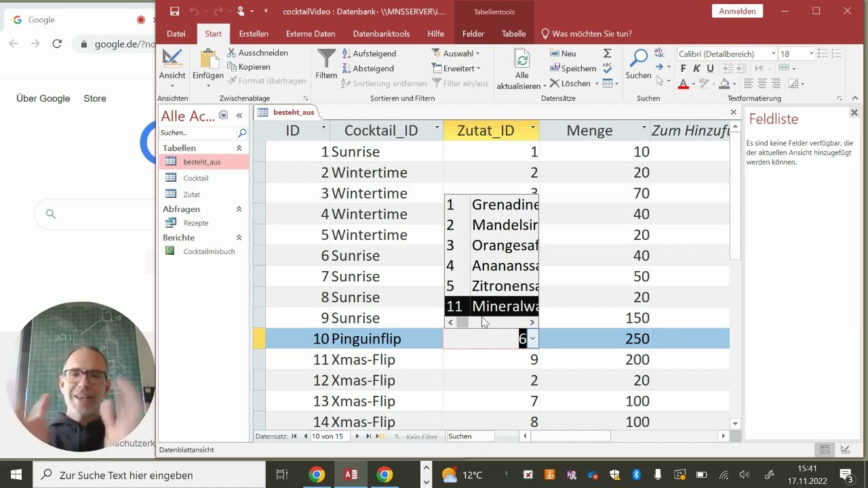Collapse the Abfragen group

(239, 209)
